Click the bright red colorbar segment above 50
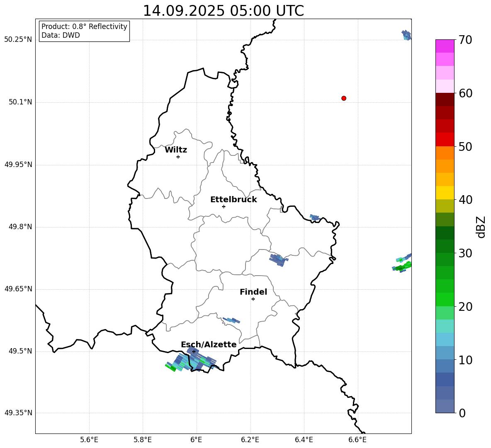 click(445, 140)
